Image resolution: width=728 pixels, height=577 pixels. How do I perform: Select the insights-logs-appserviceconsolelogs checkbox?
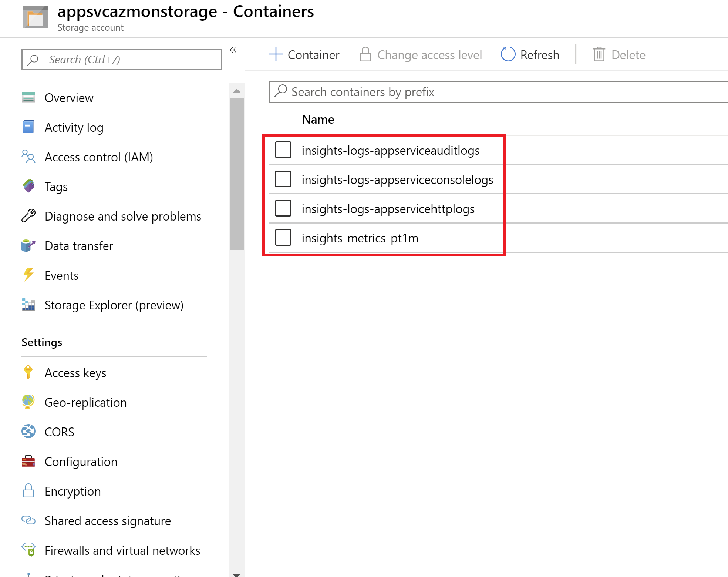pos(283,179)
